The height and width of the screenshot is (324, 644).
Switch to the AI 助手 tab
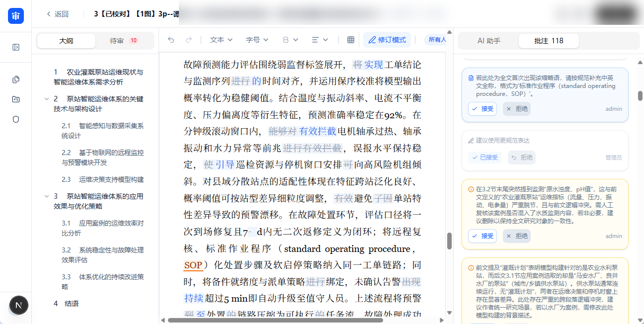pyautogui.click(x=489, y=41)
